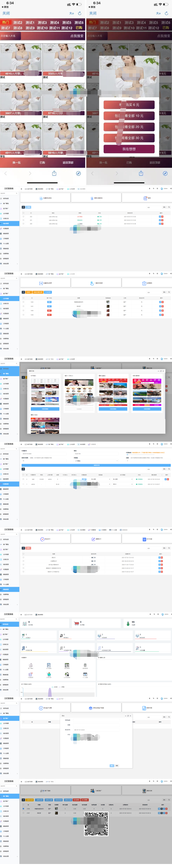Tap 点我搜索 on the left phone
This screenshot has width=172, height=868.
pos(77,36)
